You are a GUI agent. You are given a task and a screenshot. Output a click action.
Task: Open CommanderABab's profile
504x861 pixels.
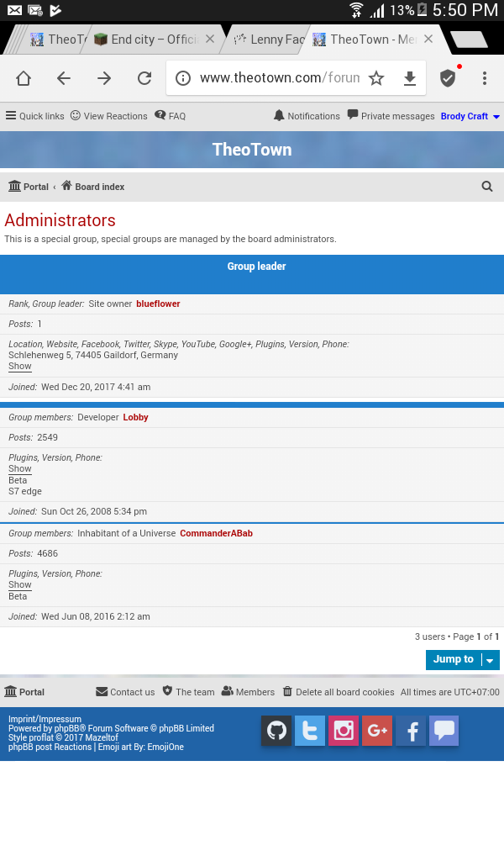click(x=216, y=533)
